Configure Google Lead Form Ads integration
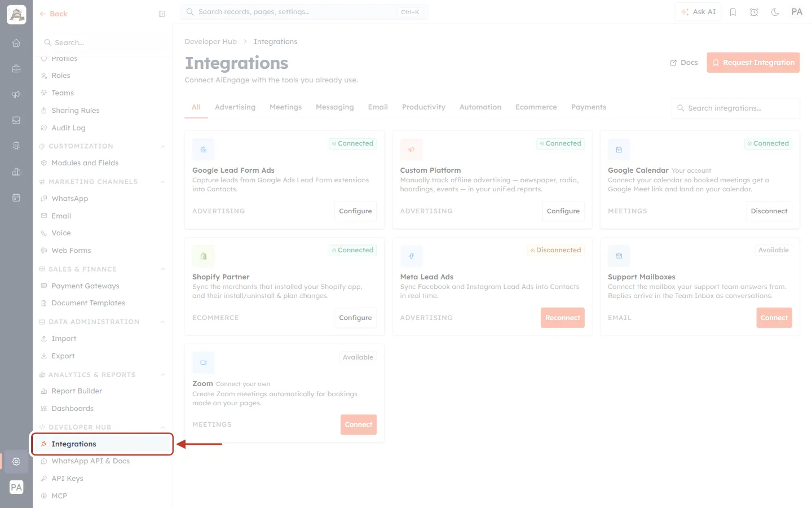This screenshot has width=812, height=508. tap(355, 211)
